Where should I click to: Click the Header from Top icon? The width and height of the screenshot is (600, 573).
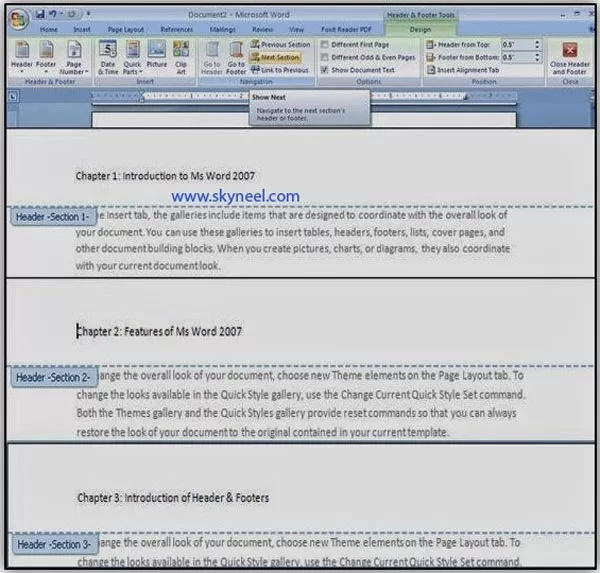[430, 45]
